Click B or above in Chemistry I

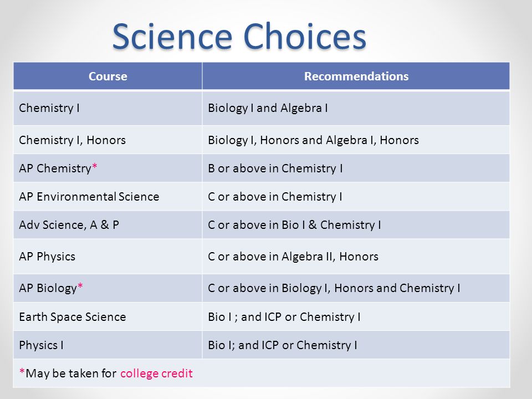coord(275,168)
